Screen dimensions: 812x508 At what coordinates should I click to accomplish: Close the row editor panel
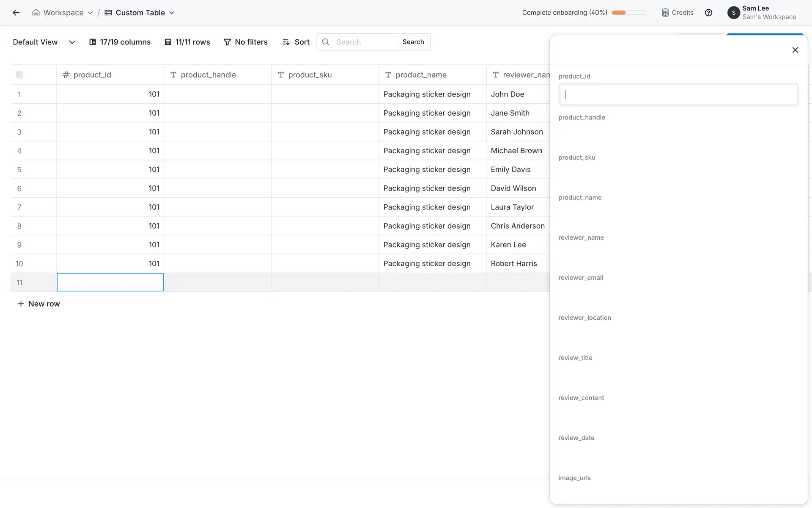(x=795, y=50)
